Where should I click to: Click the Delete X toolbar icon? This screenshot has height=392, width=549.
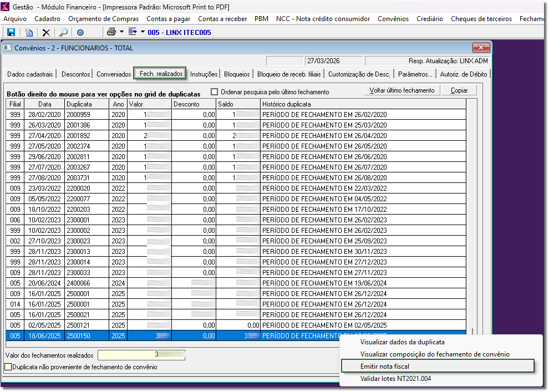46,33
